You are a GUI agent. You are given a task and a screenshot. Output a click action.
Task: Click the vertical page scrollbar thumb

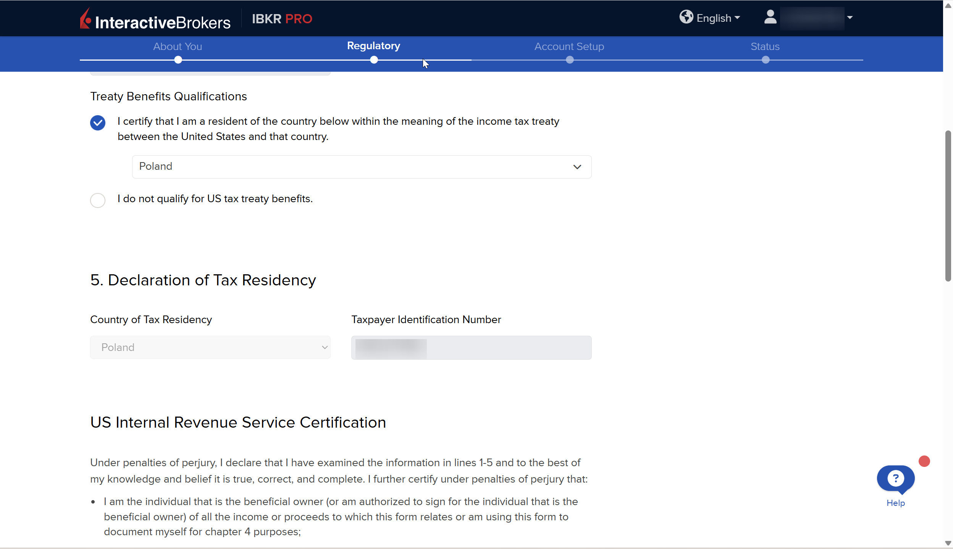[948, 206]
